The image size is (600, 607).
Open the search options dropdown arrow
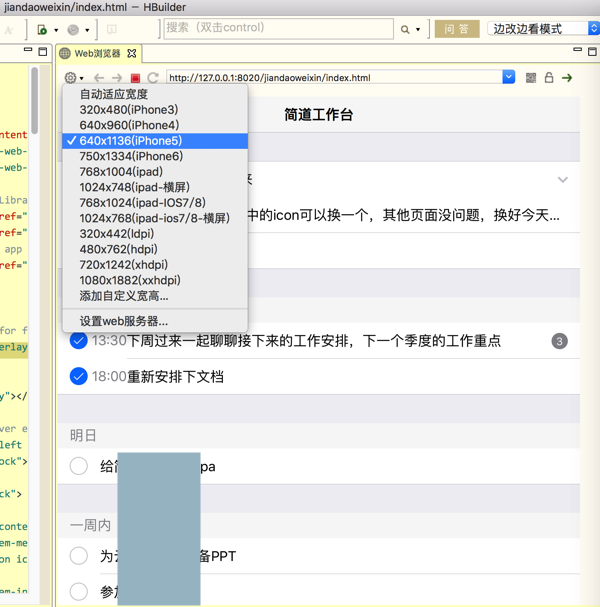(418, 29)
